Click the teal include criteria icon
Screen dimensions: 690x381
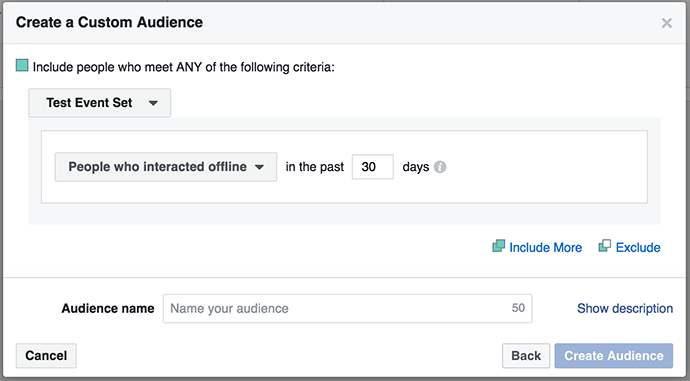click(22, 66)
